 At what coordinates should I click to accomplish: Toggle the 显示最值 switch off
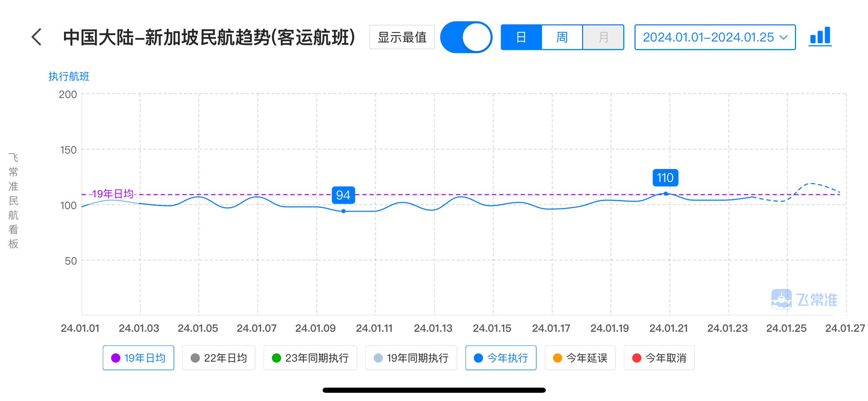(466, 37)
